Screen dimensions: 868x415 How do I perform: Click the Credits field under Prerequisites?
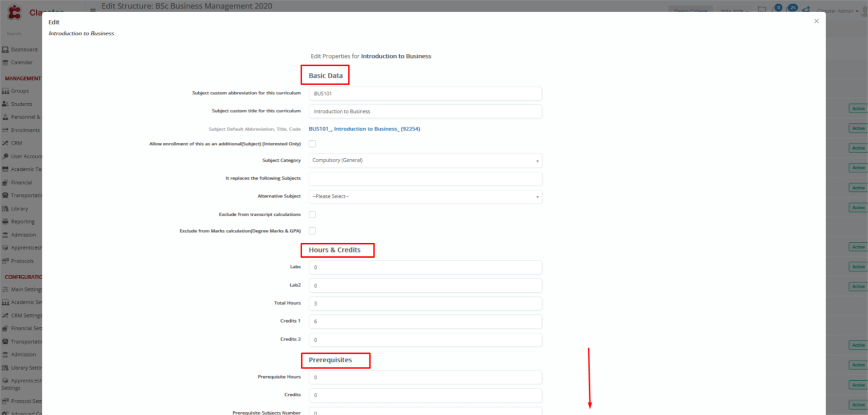pos(425,395)
